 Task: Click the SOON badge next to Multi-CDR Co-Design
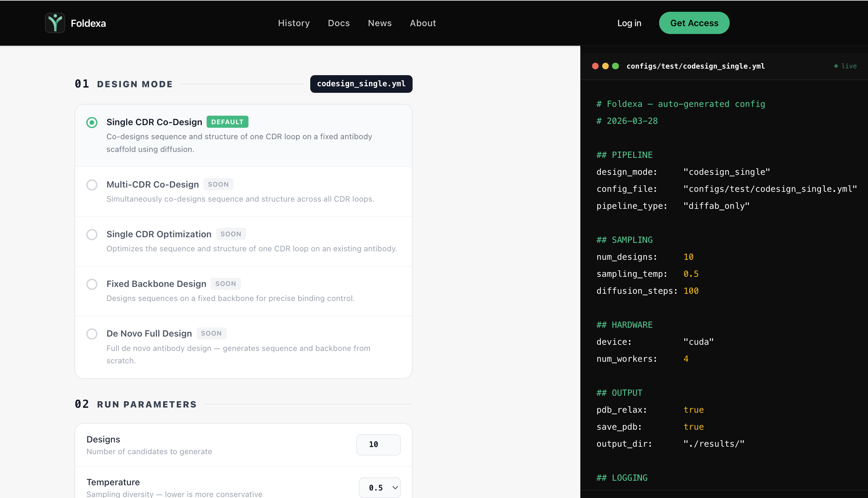[218, 184]
